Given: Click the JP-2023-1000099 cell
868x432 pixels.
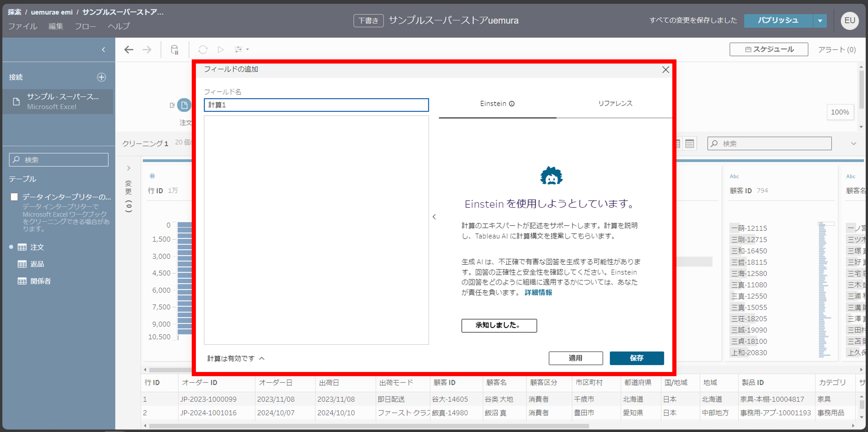Looking at the screenshot, I should [x=208, y=399].
